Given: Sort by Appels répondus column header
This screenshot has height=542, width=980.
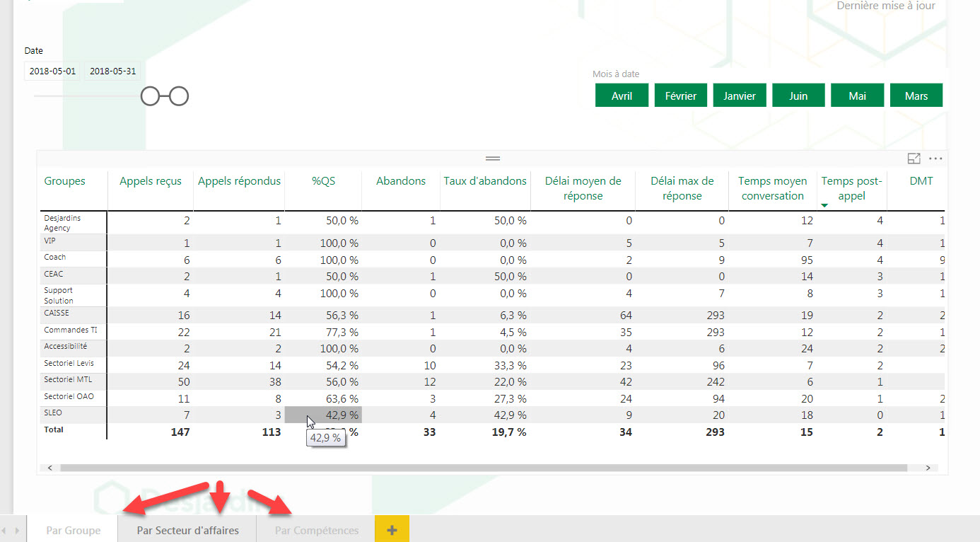Looking at the screenshot, I should coord(239,181).
